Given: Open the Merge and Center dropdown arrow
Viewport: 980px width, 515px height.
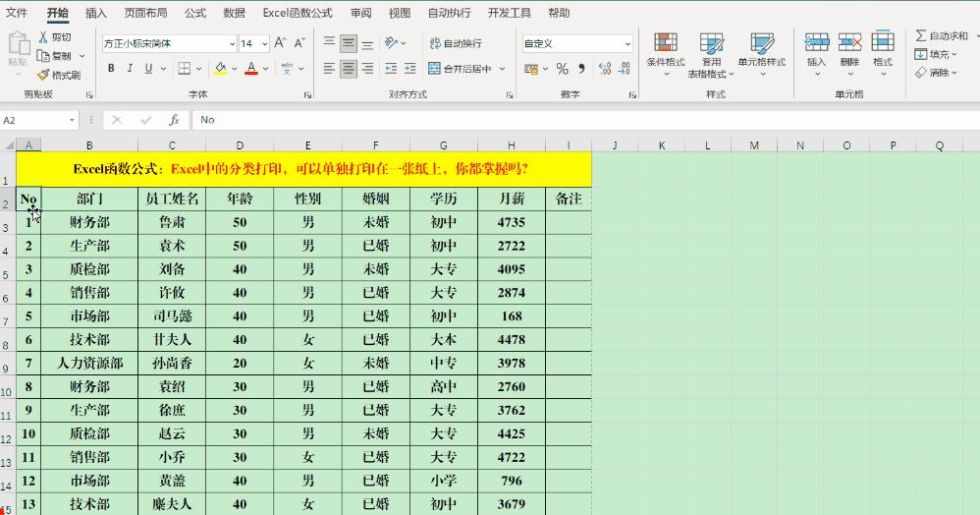Looking at the screenshot, I should click(x=502, y=69).
